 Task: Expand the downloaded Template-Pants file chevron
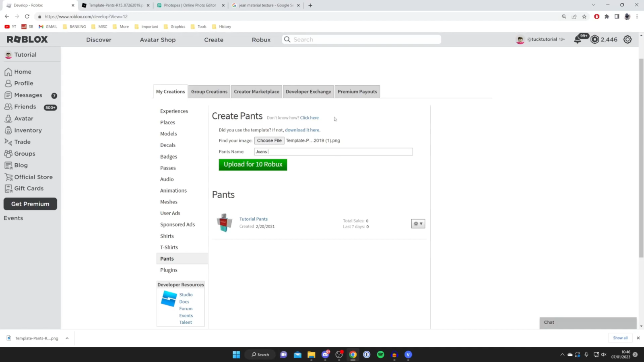pyautogui.click(x=67, y=338)
